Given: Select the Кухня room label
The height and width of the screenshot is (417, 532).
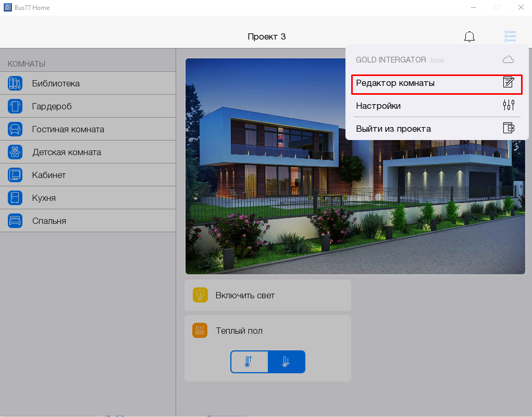Looking at the screenshot, I should (44, 198).
